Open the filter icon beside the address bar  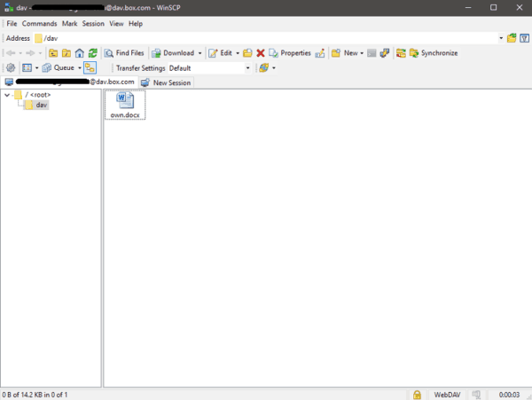pyautogui.click(x=524, y=38)
